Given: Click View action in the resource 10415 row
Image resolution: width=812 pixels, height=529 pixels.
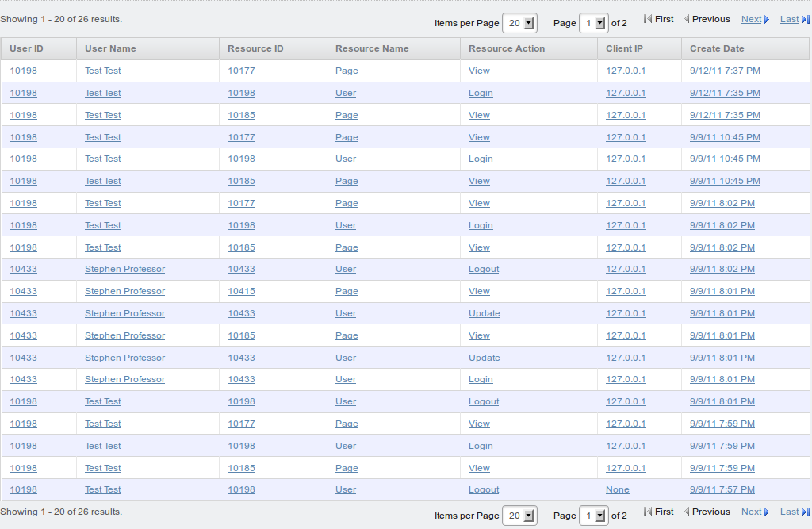Looking at the screenshot, I should 479,292.
